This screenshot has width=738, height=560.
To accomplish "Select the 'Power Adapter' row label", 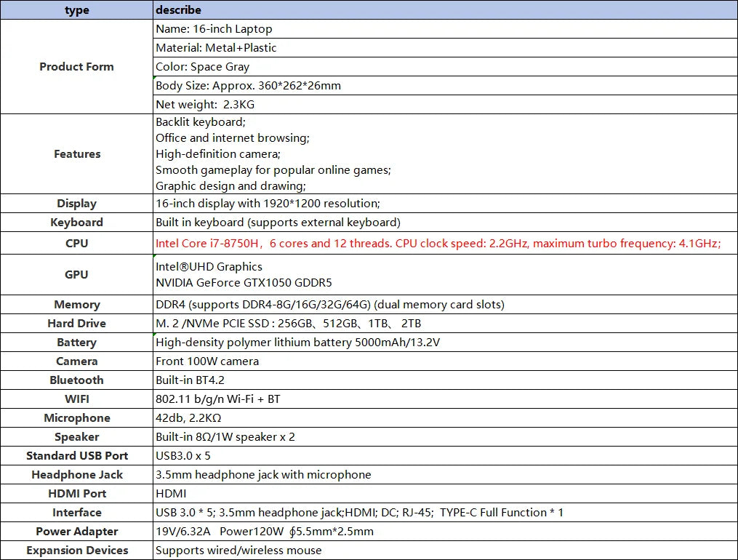I will (x=76, y=532).
